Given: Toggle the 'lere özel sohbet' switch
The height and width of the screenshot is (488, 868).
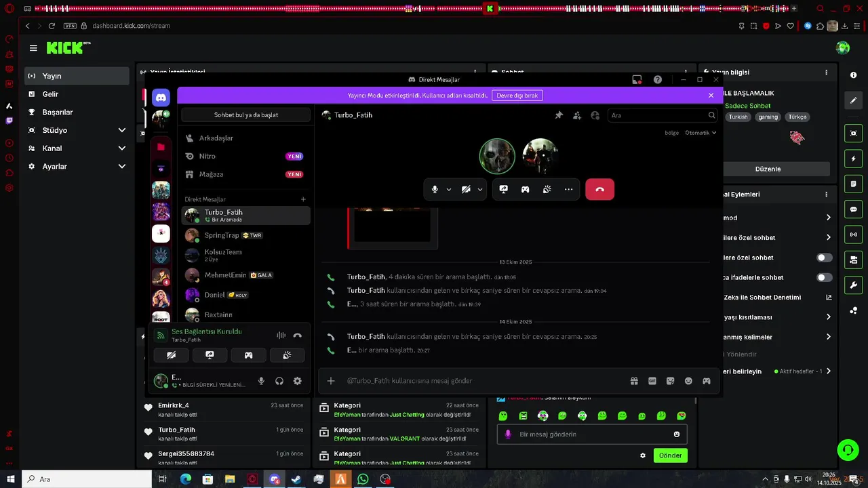Looking at the screenshot, I should click(x=824, y=258).
